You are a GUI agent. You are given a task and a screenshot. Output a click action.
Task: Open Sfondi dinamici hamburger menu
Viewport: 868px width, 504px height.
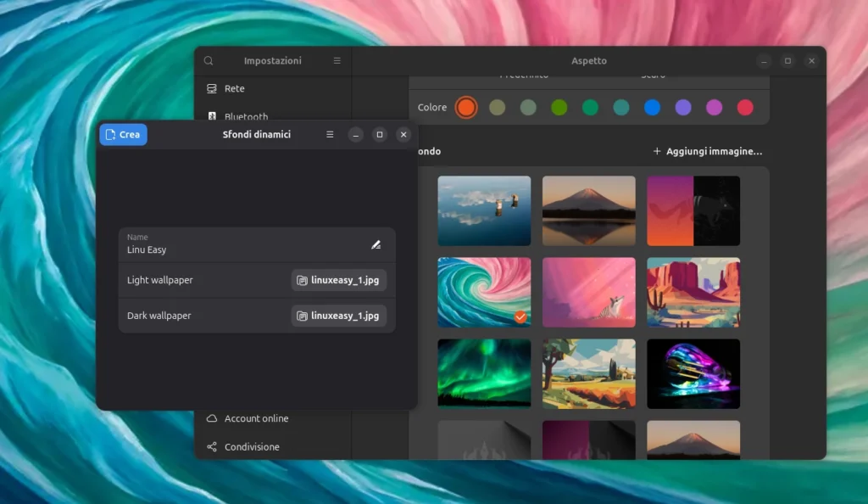330,135
